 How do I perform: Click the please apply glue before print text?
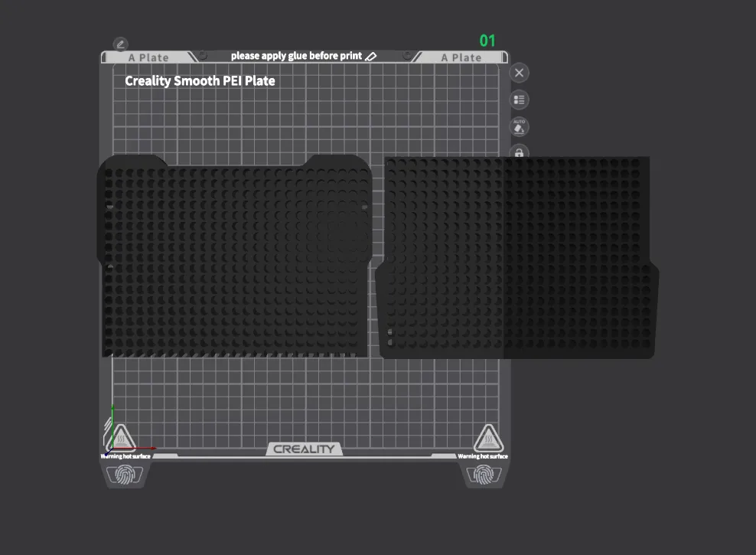pyautogui.click(x=296, y=56)
